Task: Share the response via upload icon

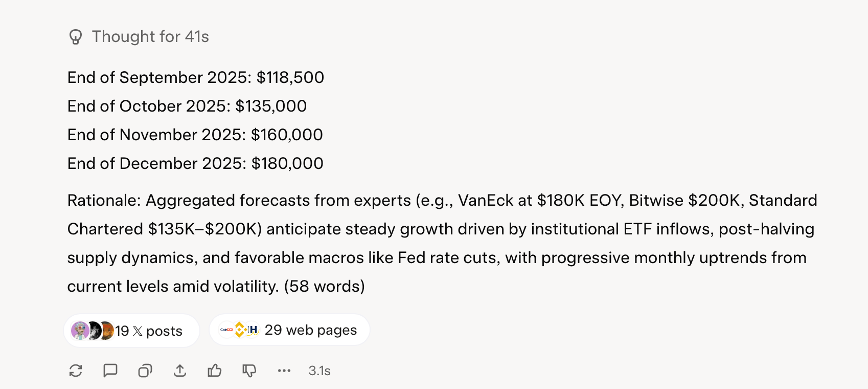Action: [x=180, y=371]
